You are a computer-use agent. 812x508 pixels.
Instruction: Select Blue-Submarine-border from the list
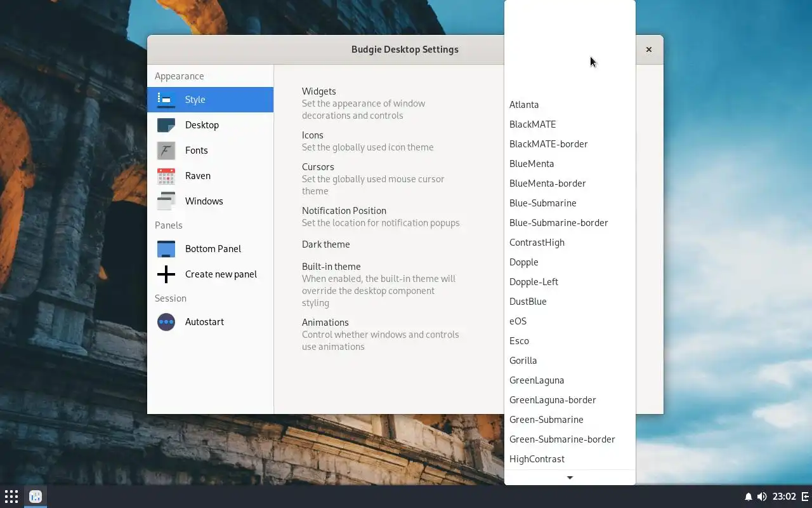tap(570, 223)
